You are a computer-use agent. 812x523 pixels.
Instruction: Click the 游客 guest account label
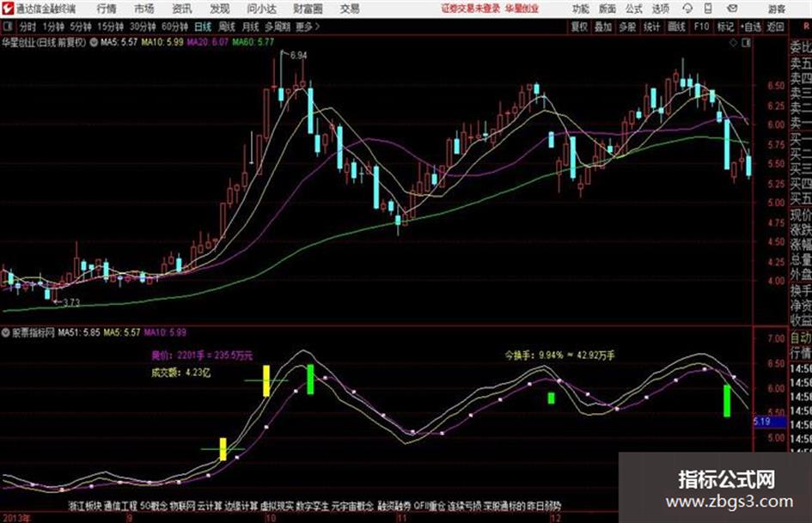(777, 9)
